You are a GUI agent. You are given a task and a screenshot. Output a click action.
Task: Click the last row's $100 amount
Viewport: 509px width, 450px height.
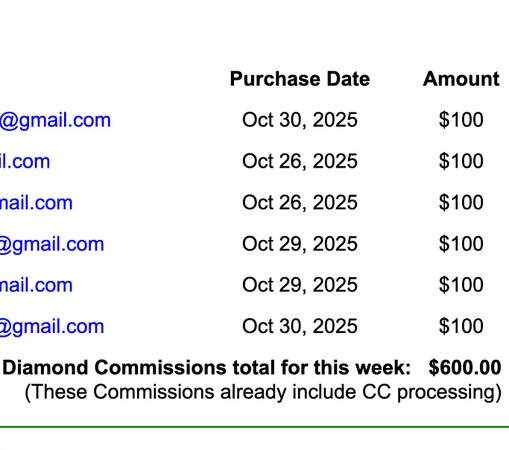pos(461,326)
